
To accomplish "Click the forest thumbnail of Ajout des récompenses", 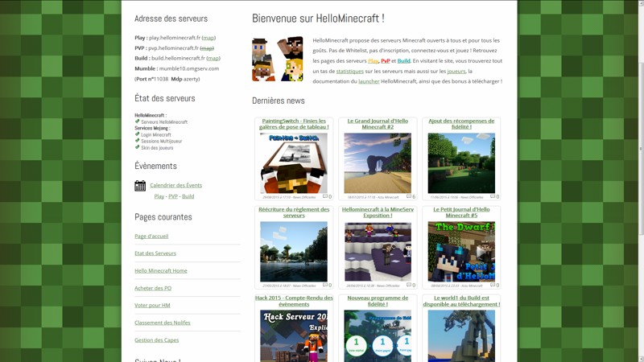I will [461, 163].
